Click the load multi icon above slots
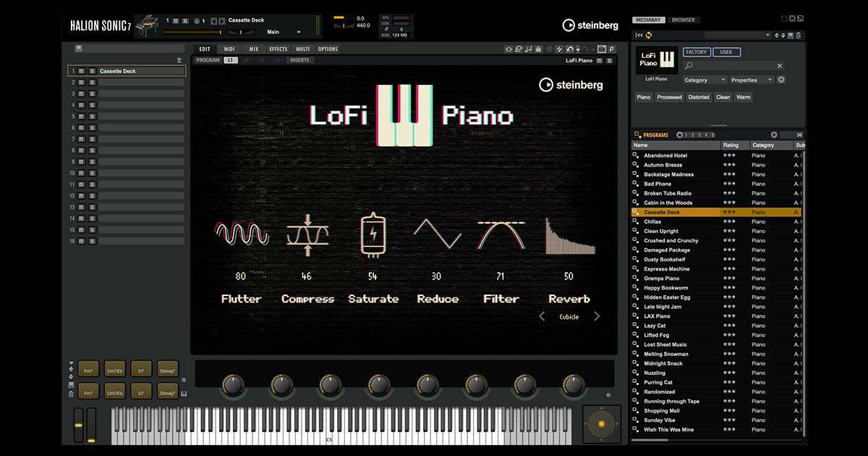This screenshot has height=456, width=868. click(78, 48)
